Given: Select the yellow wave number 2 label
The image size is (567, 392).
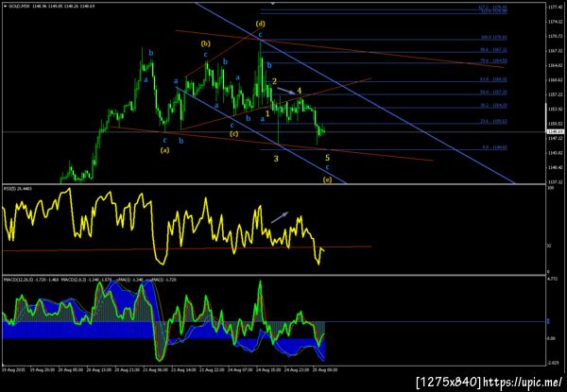Looking at the screenshot, I should (274, 81).
